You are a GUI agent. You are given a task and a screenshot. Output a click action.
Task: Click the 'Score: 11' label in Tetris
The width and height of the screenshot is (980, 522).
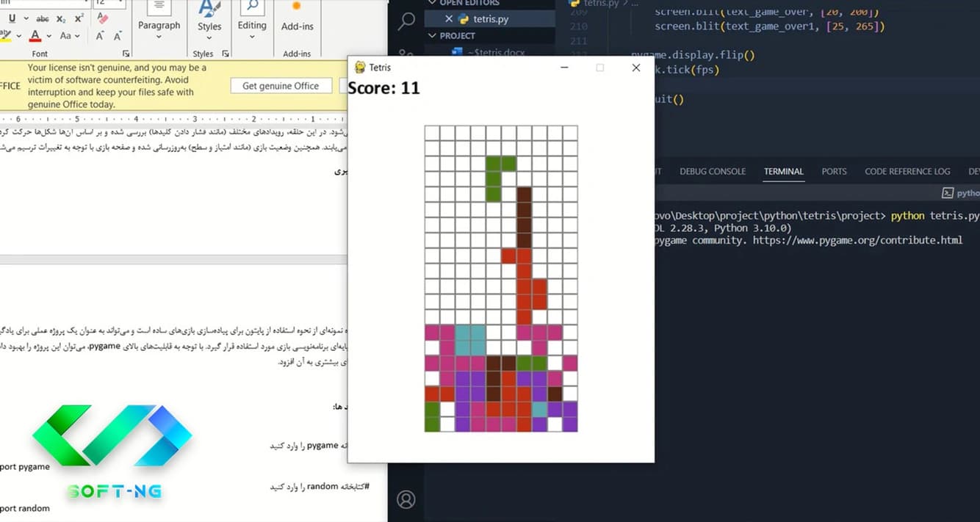(x=383, y=88)
